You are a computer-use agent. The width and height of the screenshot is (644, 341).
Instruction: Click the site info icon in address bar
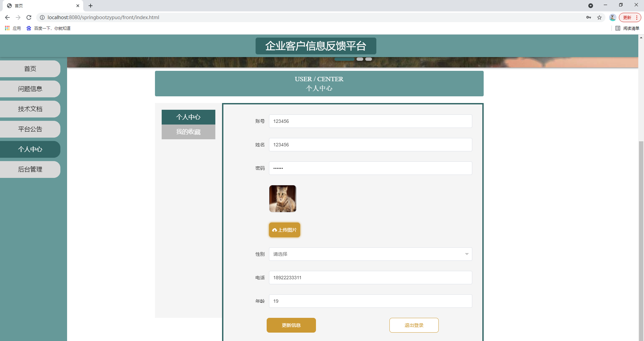click(42, 17)
